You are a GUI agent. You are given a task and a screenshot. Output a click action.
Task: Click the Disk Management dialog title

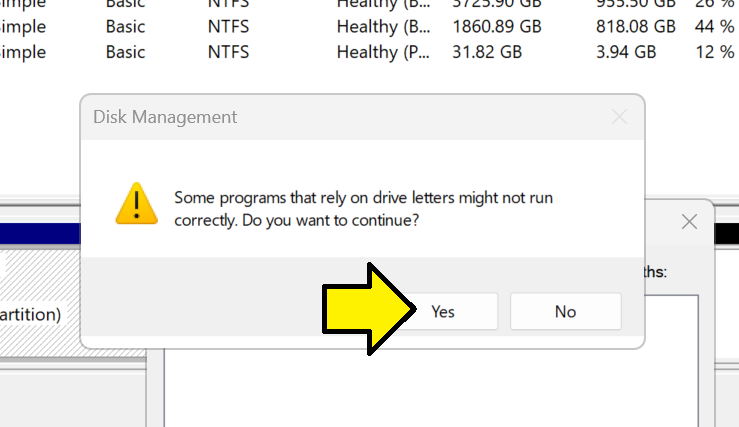[x=165, y=117]
